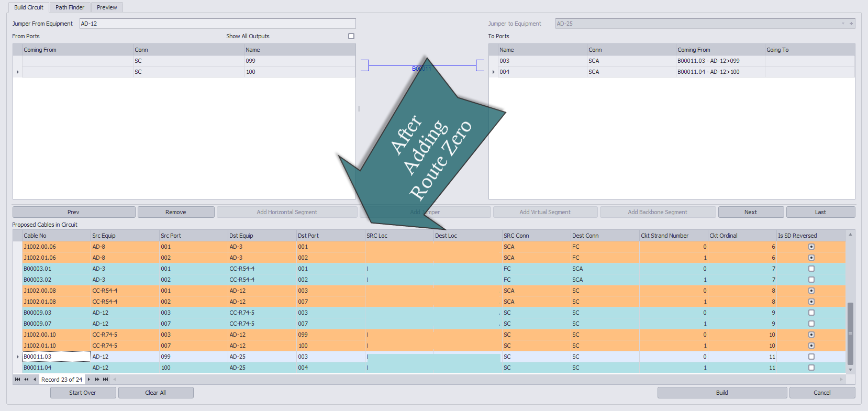The image size is (868, 411).
Task: Go to next record arrow
Action: click(x=89, y=380)
